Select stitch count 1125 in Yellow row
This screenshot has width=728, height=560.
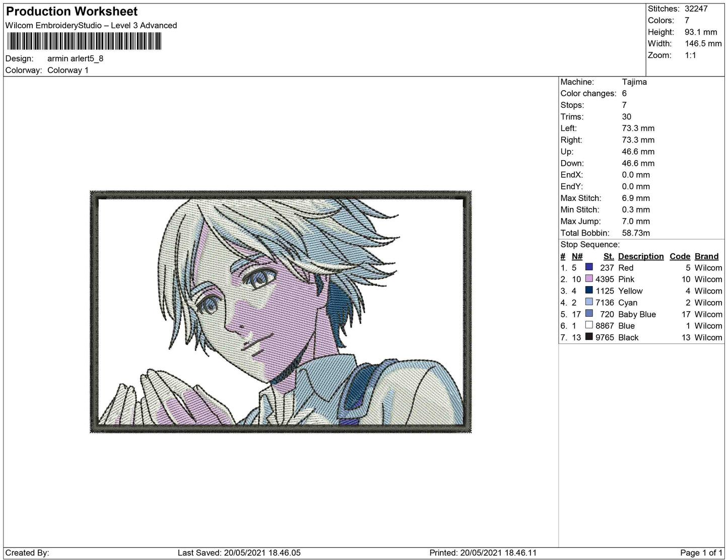605,291
